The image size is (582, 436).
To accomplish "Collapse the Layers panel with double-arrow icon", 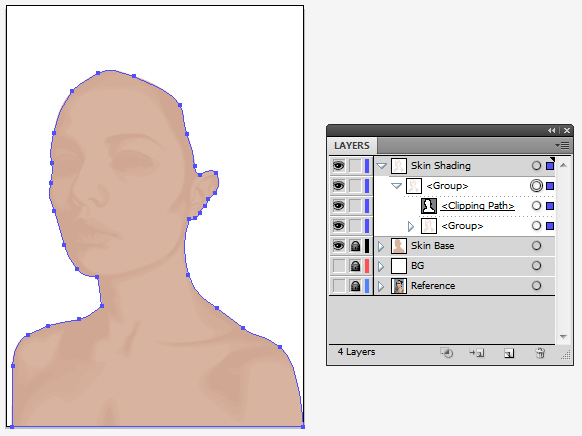I will pyautogui.click(x=552, y=131).
